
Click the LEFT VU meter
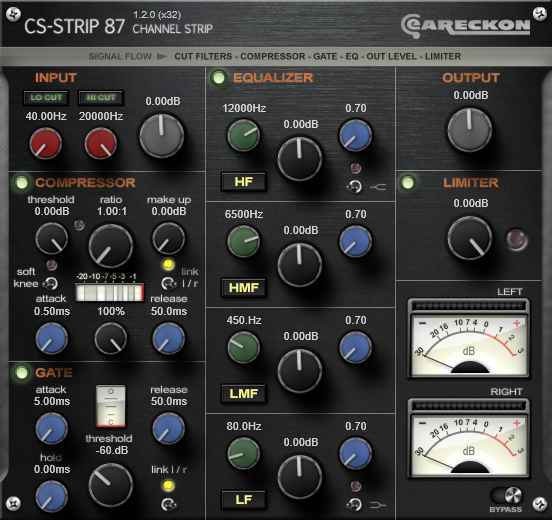click(x=469, y=338)
